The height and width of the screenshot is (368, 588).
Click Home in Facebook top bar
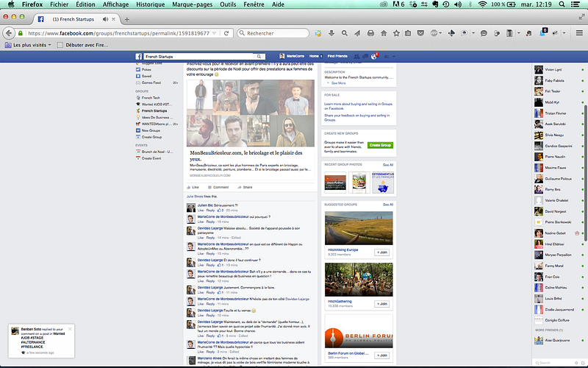(314, 57)
